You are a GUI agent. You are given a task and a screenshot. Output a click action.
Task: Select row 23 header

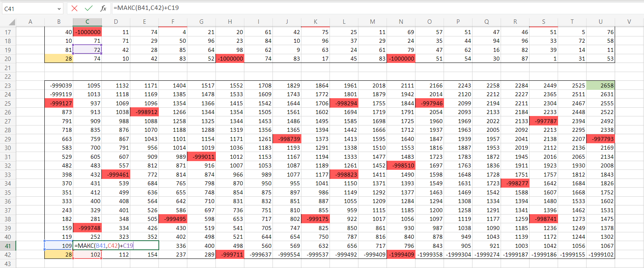pos(8,86)
